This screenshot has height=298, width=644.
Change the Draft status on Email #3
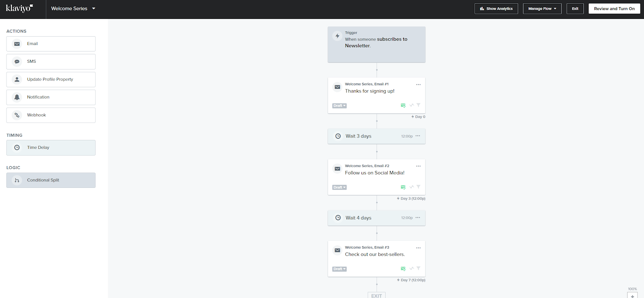tap(339, 269)
